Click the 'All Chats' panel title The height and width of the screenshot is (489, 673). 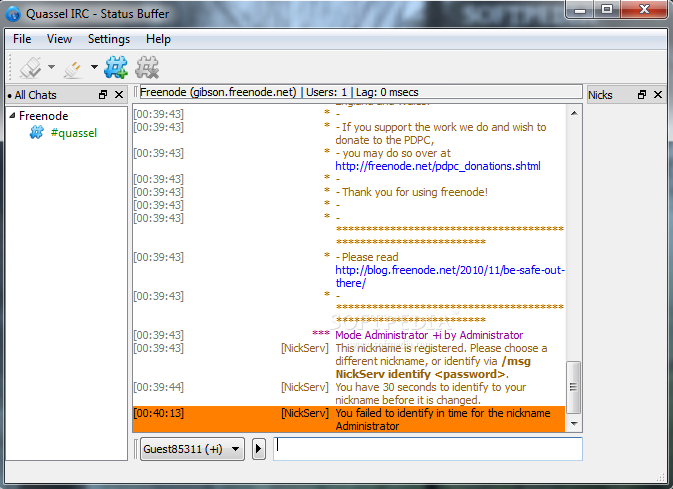36,95
